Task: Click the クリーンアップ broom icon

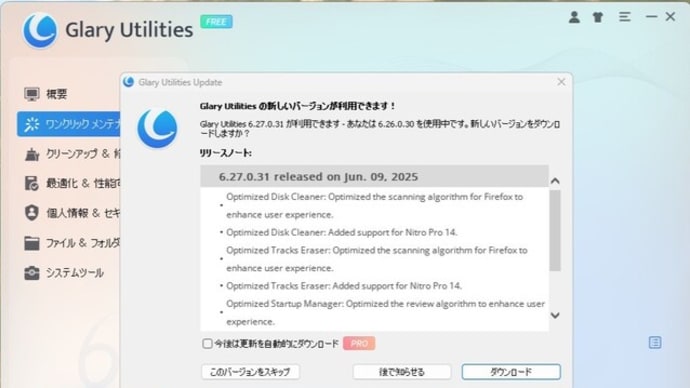Action: [x=32, y=154]
